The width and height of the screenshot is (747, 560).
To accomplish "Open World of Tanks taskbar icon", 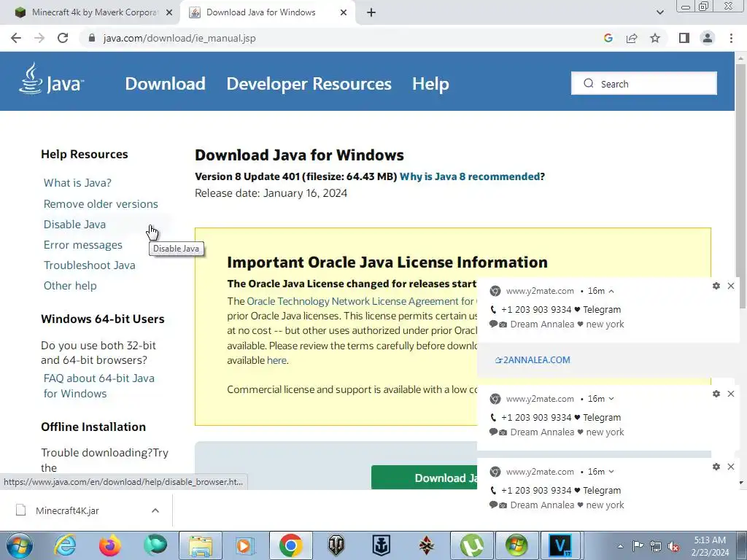I will (336, 545).
